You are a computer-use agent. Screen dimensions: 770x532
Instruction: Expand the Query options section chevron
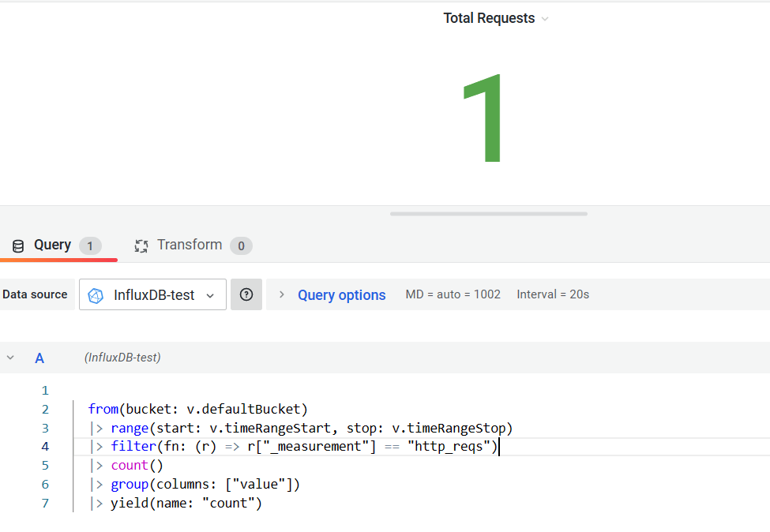pos(282,294)
